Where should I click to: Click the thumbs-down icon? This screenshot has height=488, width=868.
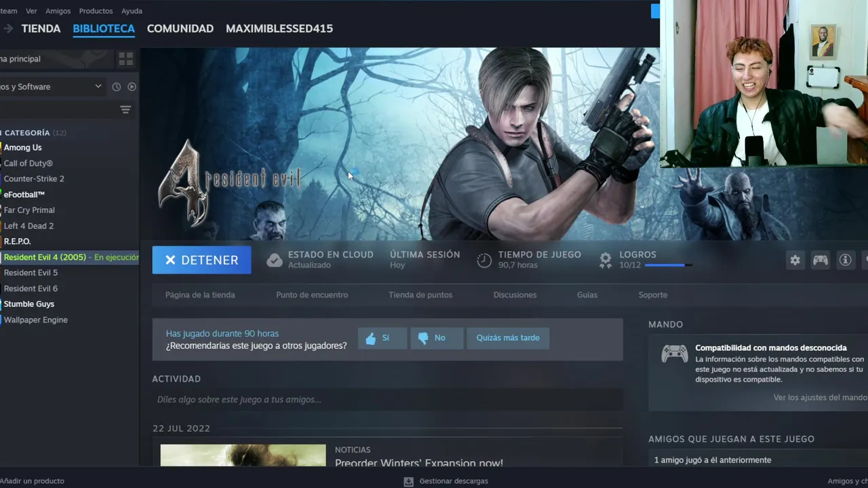(423, 338)
